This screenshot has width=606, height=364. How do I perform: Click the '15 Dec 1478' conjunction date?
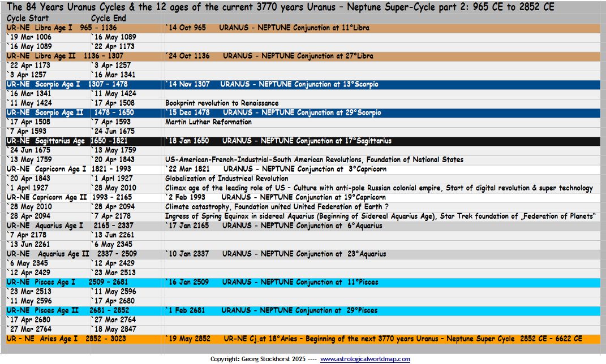[188, 112]
